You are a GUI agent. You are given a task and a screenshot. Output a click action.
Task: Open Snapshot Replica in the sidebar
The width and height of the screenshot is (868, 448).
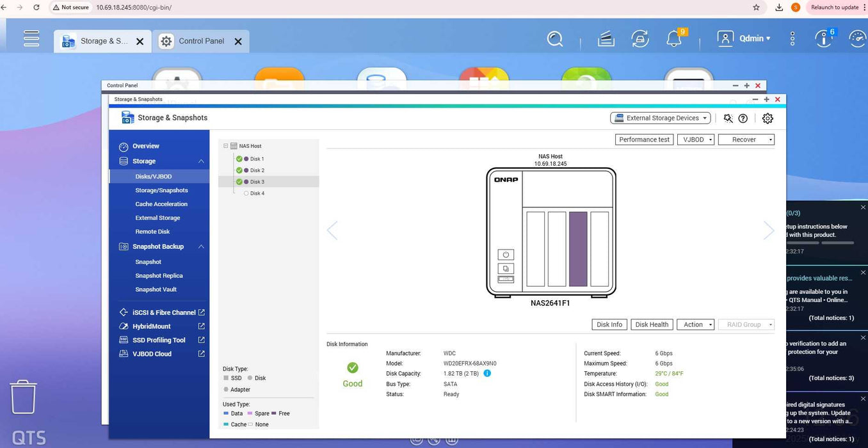(x=159, y=276)
